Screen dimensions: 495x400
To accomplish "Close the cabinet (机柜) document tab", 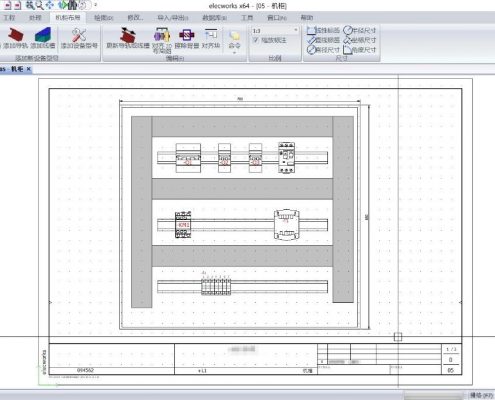I will (29, 69).
